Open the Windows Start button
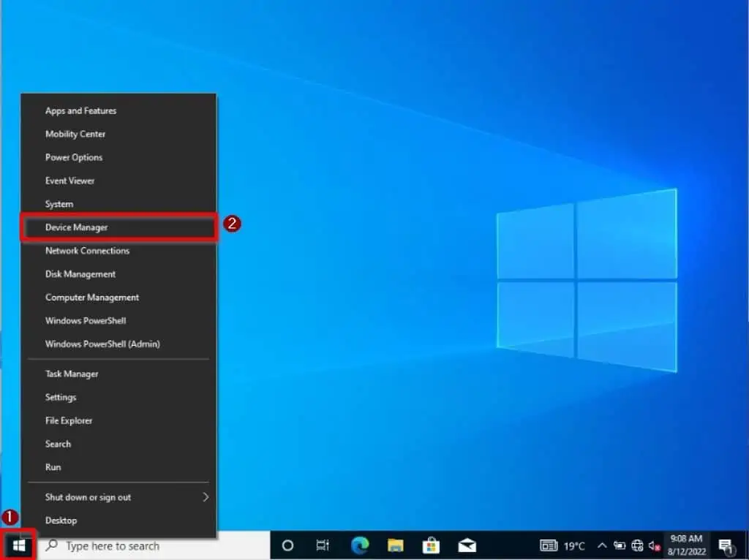This screenshot has height=560, width=749. tap(19, 545)
